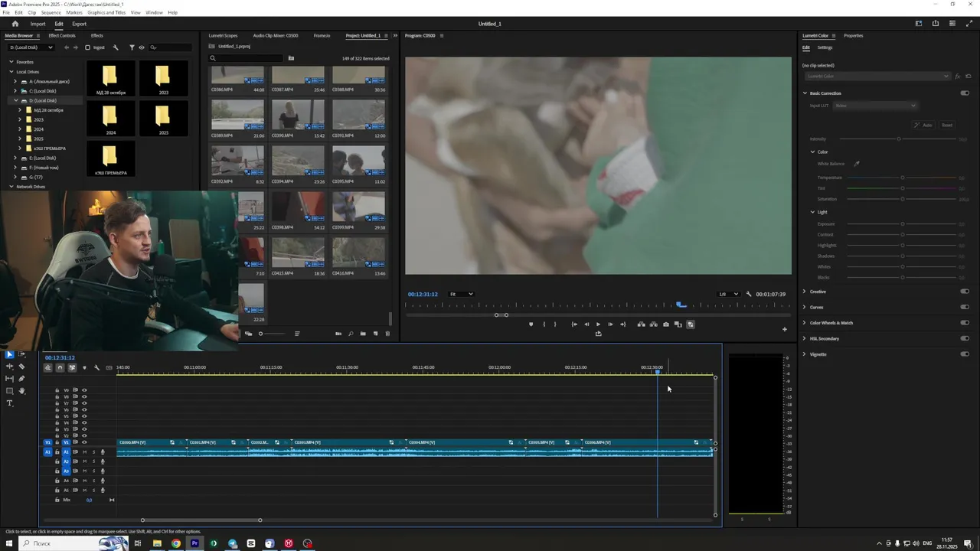Toggle Basic Correction enable checkbox

coord(965,93)
